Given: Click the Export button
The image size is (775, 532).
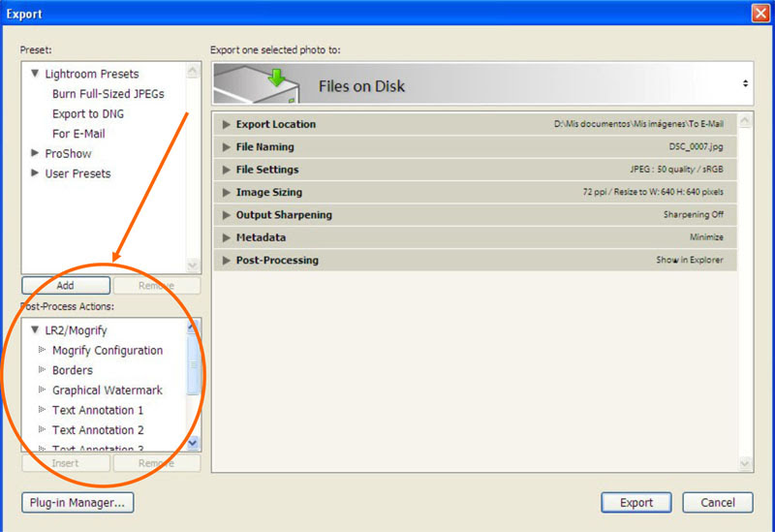Looking at the screenshot, I should pyautogui.click(x=636, y=502).
